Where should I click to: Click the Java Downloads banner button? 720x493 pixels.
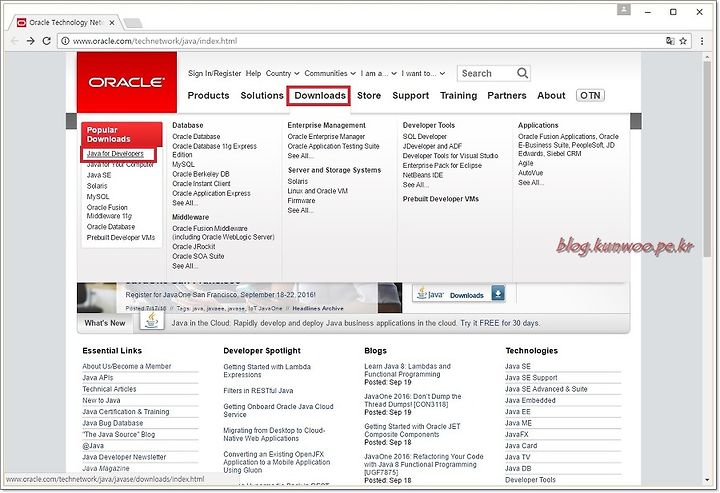[459, 293]
